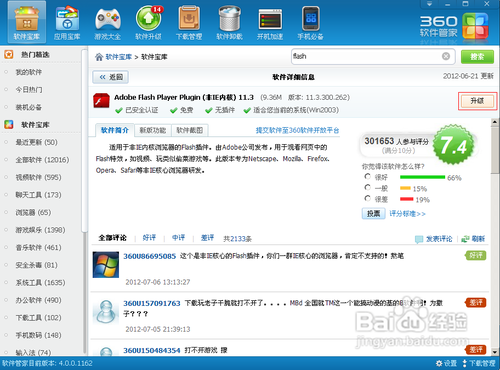The width and height of the screenshot is (500, 370).
Task: Open username link 360U86695085
Action: pos(150,256)
